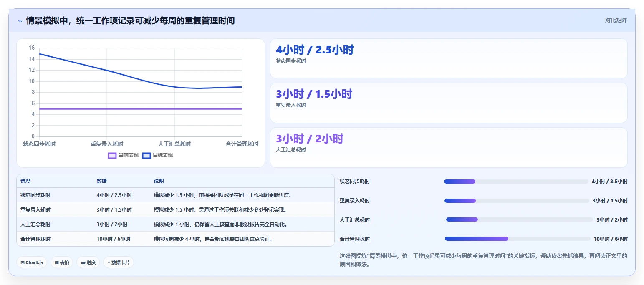Click table cell 3小时 / 1.5小时
Screen dimensions: 644x285
click(114, 210)
